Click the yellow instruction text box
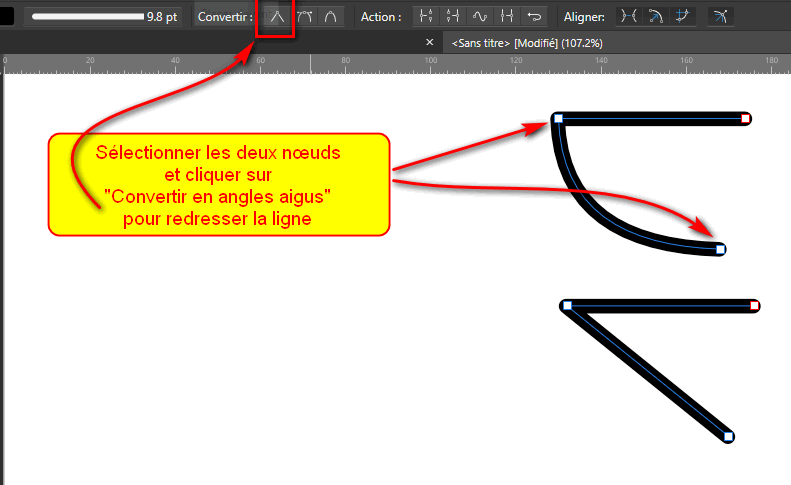The width and height of the screenshot is (791, 485). [219, 185]
